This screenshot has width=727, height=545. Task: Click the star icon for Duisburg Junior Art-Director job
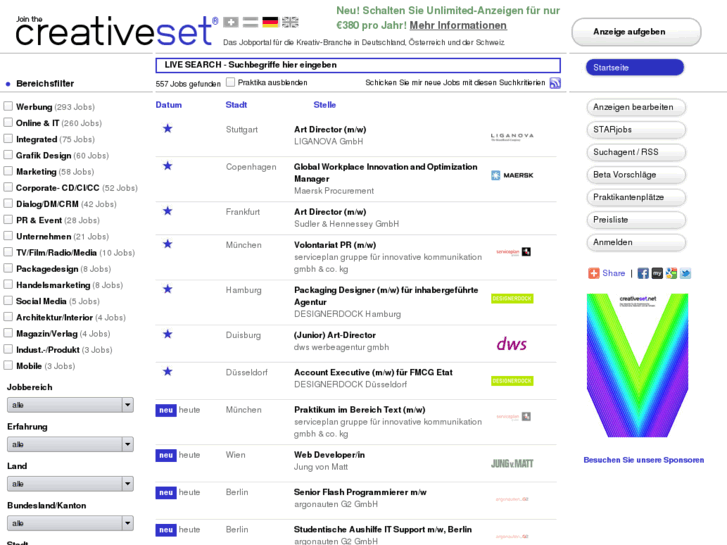click(167, 334)
